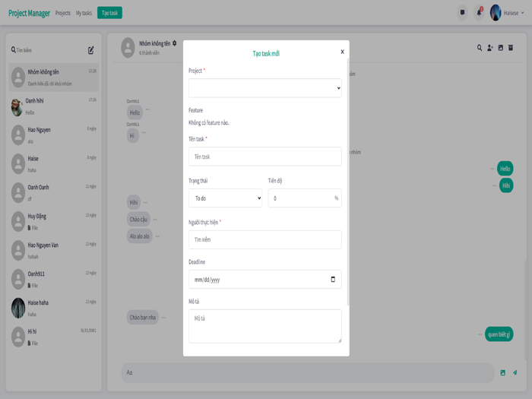Click the Aa message input box
532x399 pixels.
click(308, 372)
